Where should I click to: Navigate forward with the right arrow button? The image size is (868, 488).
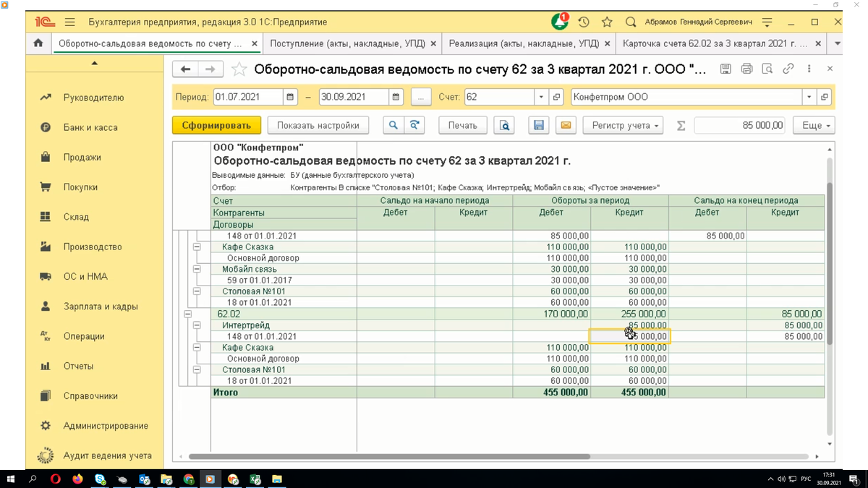tap(210, 69)
